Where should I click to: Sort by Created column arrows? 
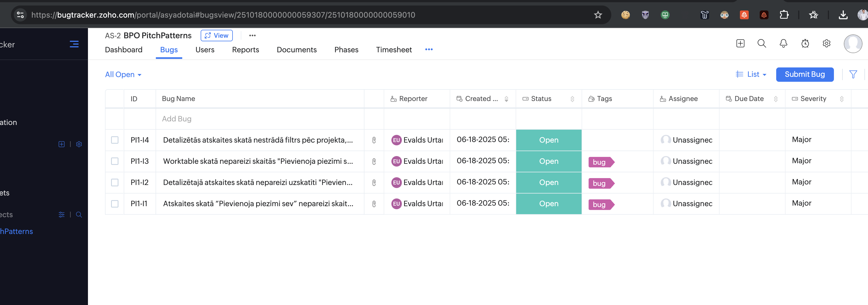coord(506,99)
